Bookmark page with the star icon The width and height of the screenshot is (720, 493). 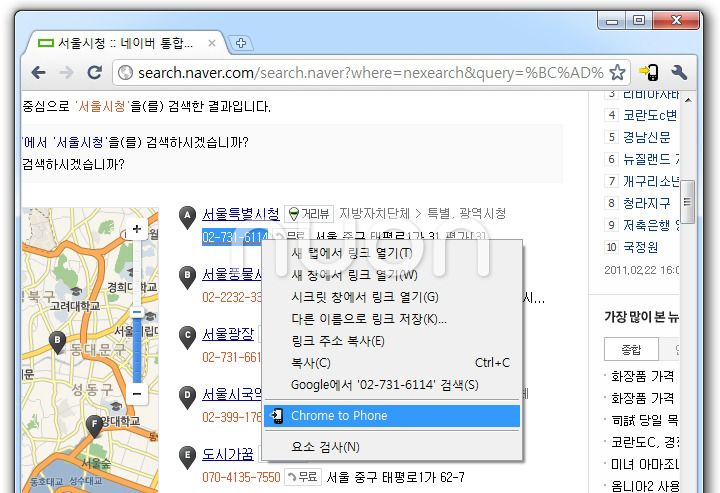click(617, 72)
